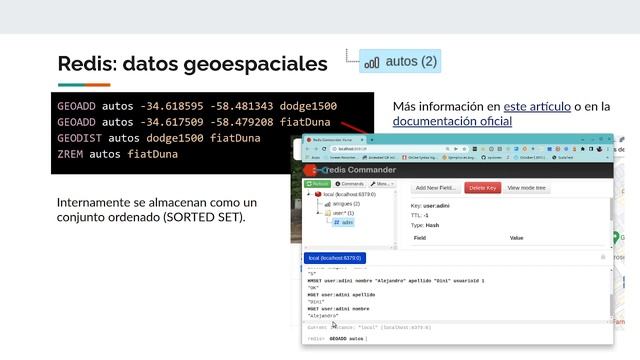Screen dimensions: 640x360
Task: Open the 'este articulo' hyperlink
Action: [x=537, y=107]
